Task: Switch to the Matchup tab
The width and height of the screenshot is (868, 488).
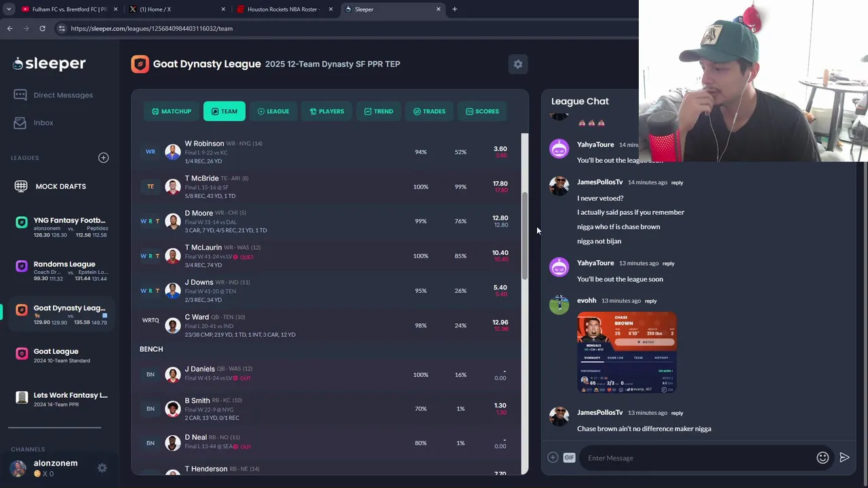Action: coord(172,111)
